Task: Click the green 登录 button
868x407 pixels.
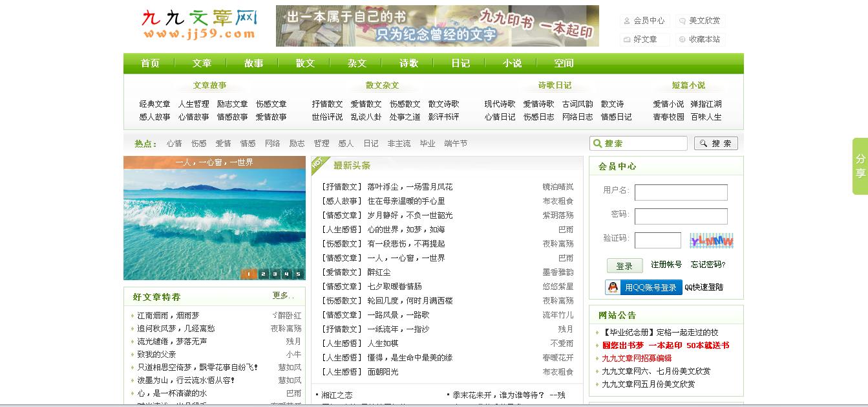Action: (624, 266)
